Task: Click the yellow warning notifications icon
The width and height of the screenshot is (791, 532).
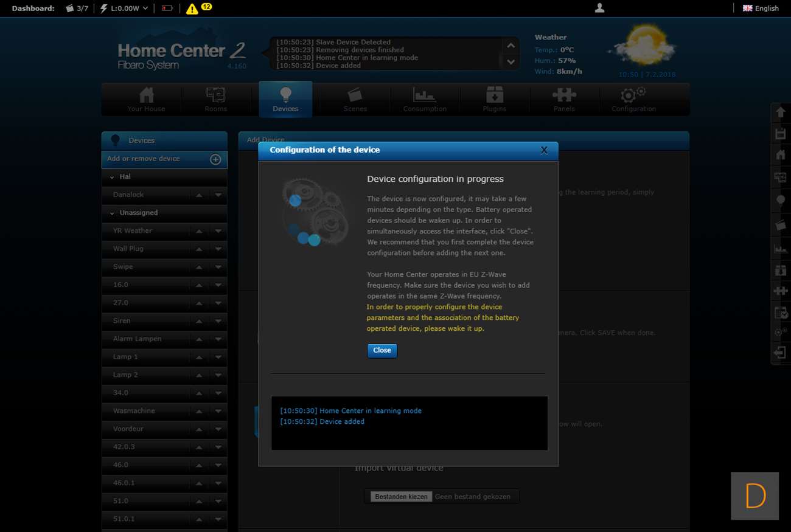Action: click(x=192, y=9)
